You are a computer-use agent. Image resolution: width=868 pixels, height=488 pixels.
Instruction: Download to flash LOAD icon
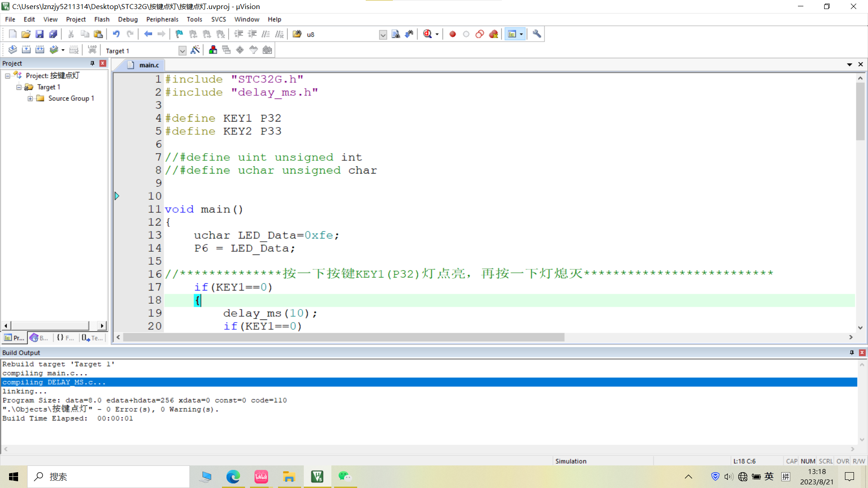tap(92, 50)
